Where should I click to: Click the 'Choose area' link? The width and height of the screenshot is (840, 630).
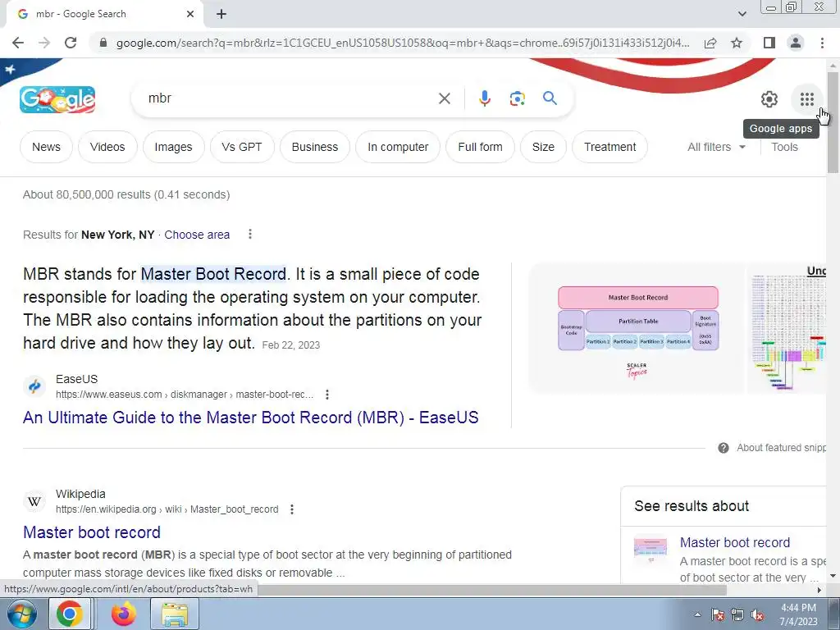(x=197, y=235)
